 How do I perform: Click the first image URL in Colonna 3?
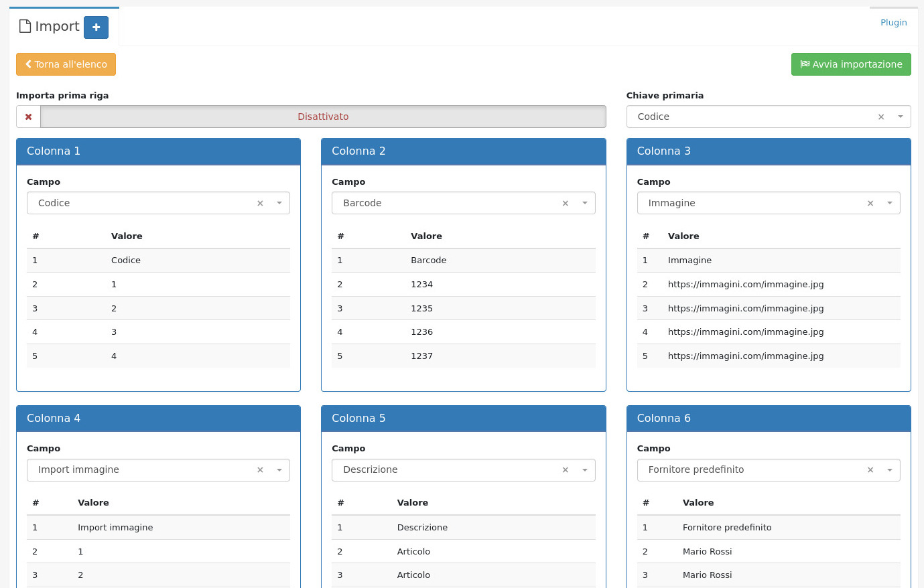(745, 285)
